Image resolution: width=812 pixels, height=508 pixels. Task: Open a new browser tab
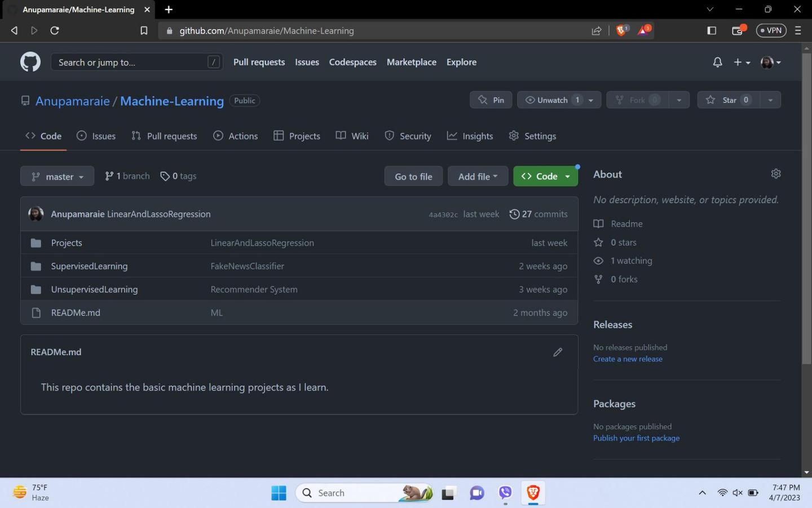[169, 10]
